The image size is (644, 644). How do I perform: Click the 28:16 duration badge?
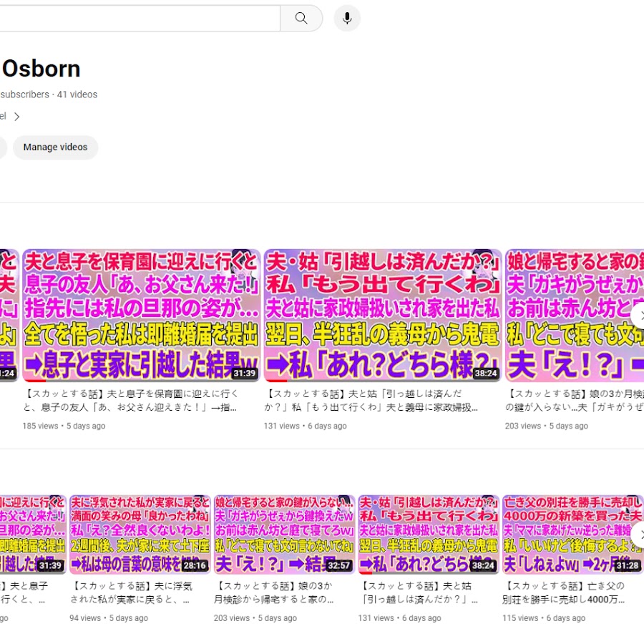pyautogui.click(x=195, y=565)
